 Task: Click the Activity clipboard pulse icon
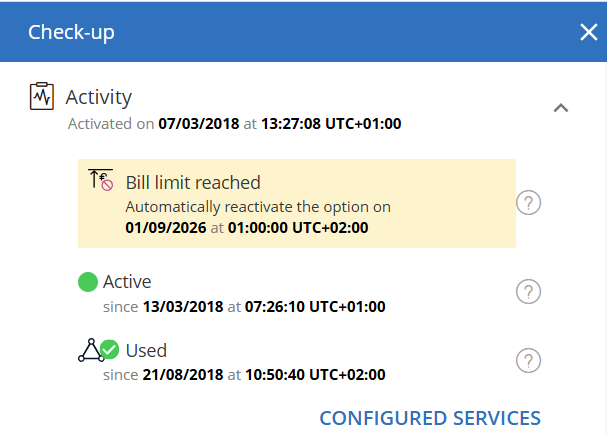41,96
